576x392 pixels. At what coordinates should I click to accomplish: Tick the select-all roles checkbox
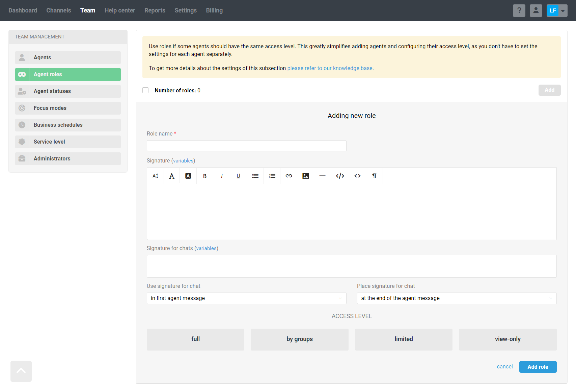click(x=145, y=90)
